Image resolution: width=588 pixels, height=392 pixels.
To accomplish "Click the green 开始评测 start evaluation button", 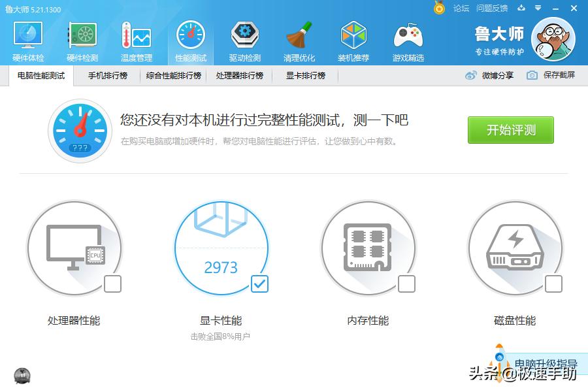I will tap(510, 130).
